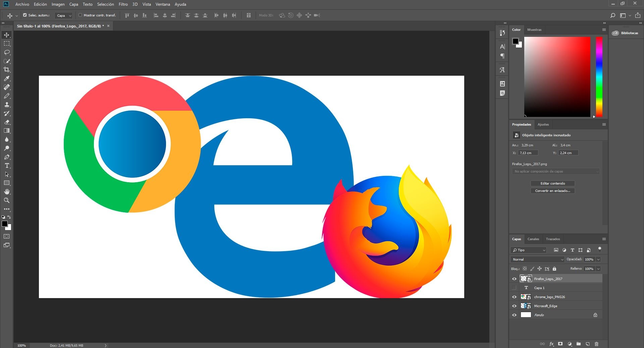The width and height of the screenshot is (644, 348).
Task: Pick the Lasso tool
Action: point(7,52)
